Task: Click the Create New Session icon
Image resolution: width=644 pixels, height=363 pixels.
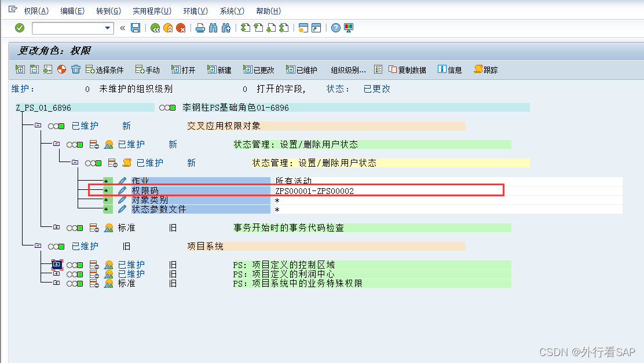Action: pyautogui.click(x=303, y=28)
